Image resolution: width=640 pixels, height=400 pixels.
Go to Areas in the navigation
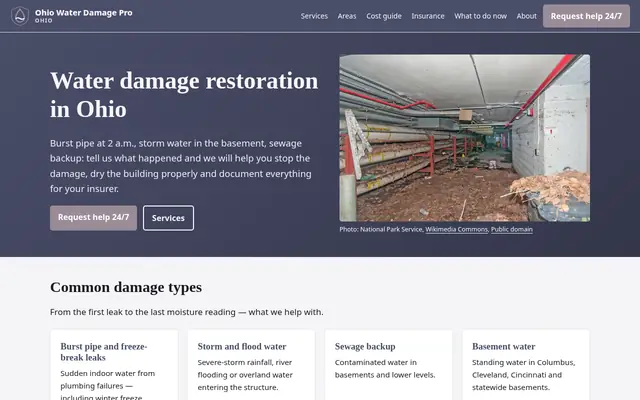(347, 16)
